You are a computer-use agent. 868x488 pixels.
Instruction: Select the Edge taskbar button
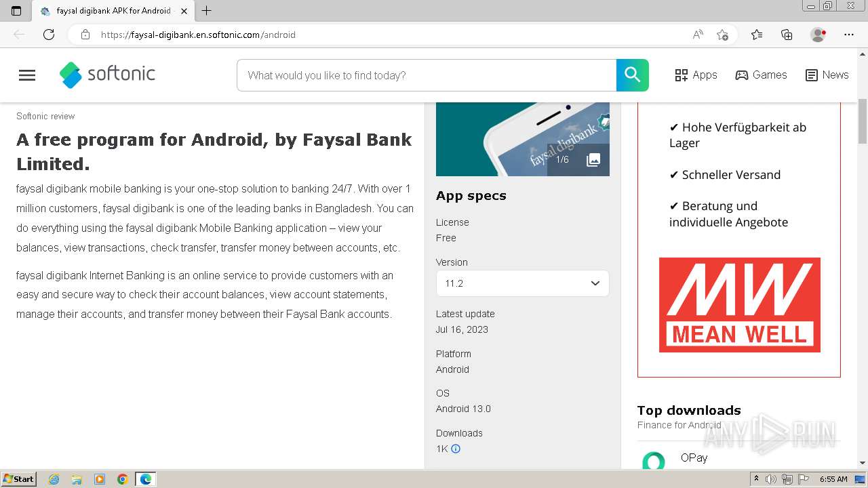point(146,479)
